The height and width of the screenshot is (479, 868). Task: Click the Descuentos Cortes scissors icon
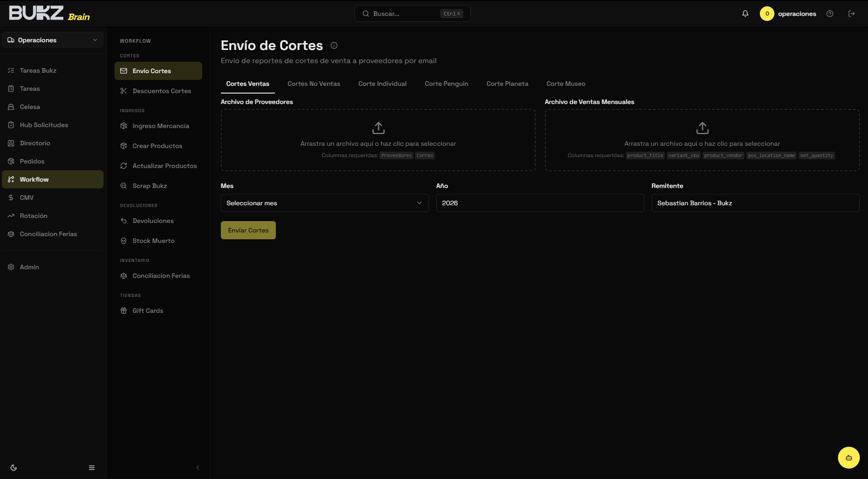tap(124, 91)
